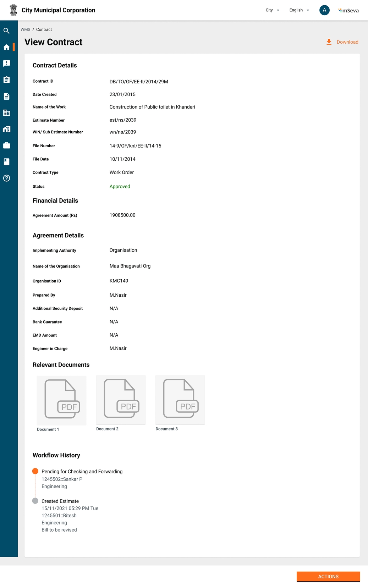Click the search icon in sidebar
Screen dimensions: 368x588
[6, 31]
